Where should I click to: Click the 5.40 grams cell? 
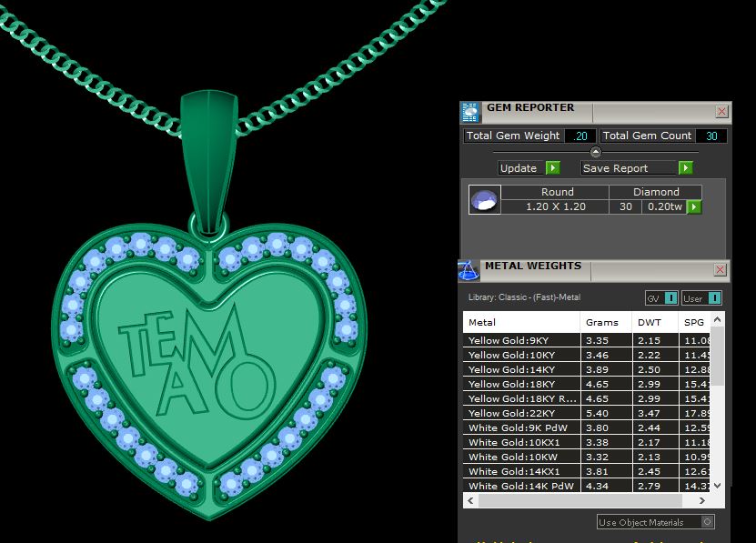[x=606, y=413]
